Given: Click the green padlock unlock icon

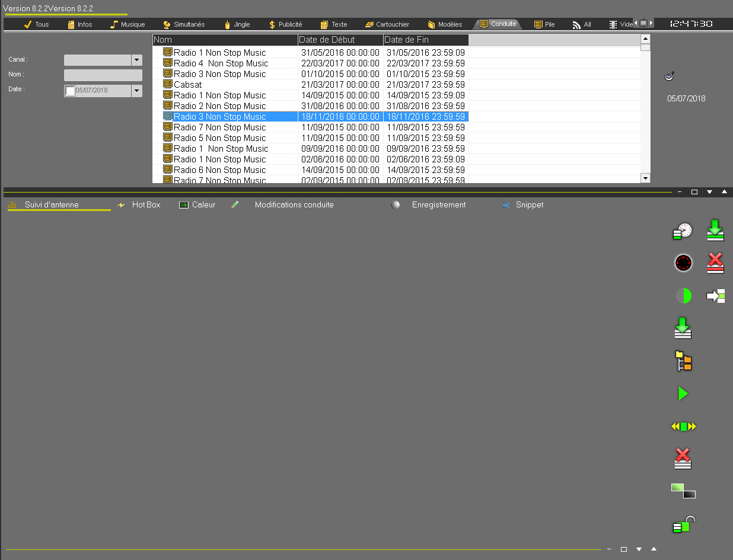Looking at the screenshot, I should pyautogui.click(x=683, y=524).
